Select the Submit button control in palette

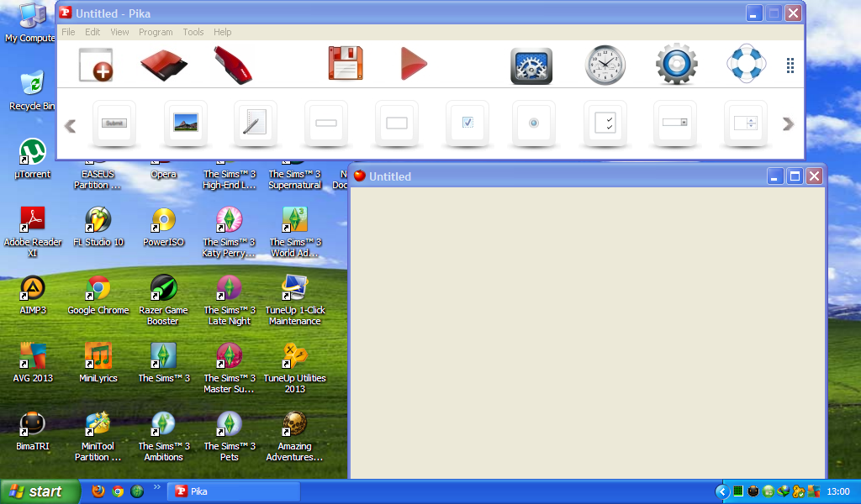pyautogui.click(x=114, y=123)
